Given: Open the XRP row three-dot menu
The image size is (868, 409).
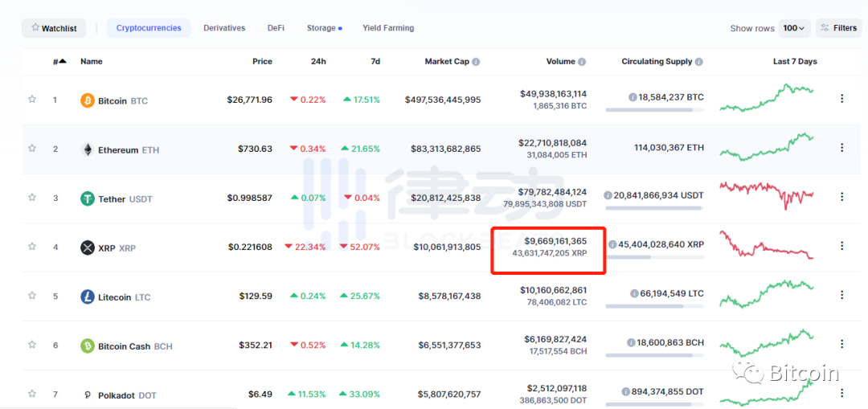Looking at the screenshot, I should tap(842, 246).
